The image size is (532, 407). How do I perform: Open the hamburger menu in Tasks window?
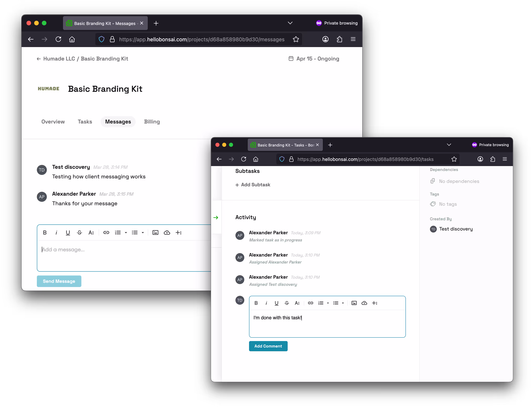[x=505, y=159]
